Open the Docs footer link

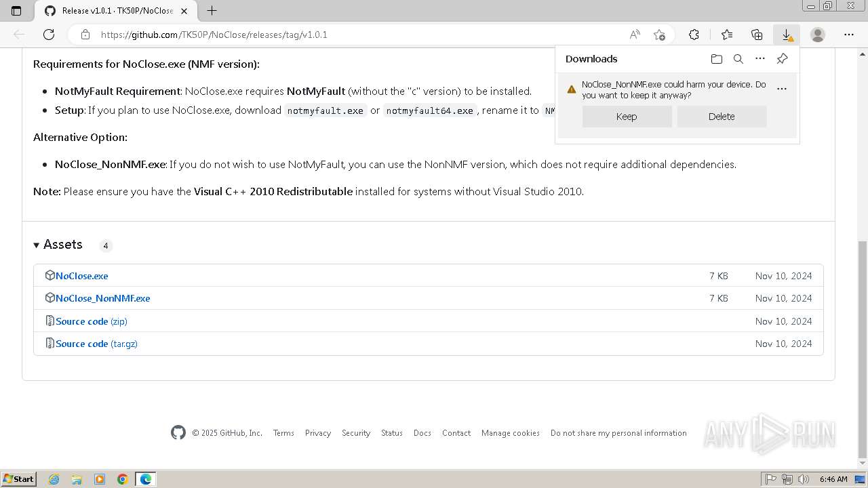pos(422,433)
